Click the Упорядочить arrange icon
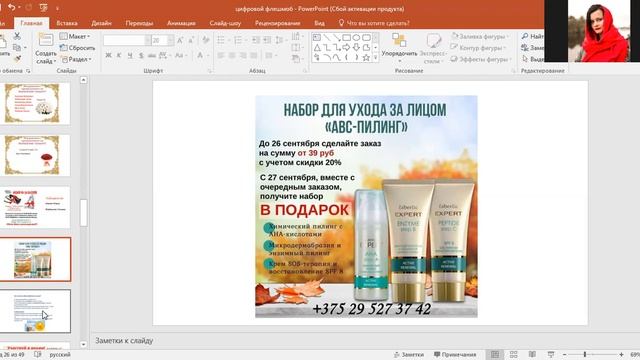640x360 pixels. [399, 40]
